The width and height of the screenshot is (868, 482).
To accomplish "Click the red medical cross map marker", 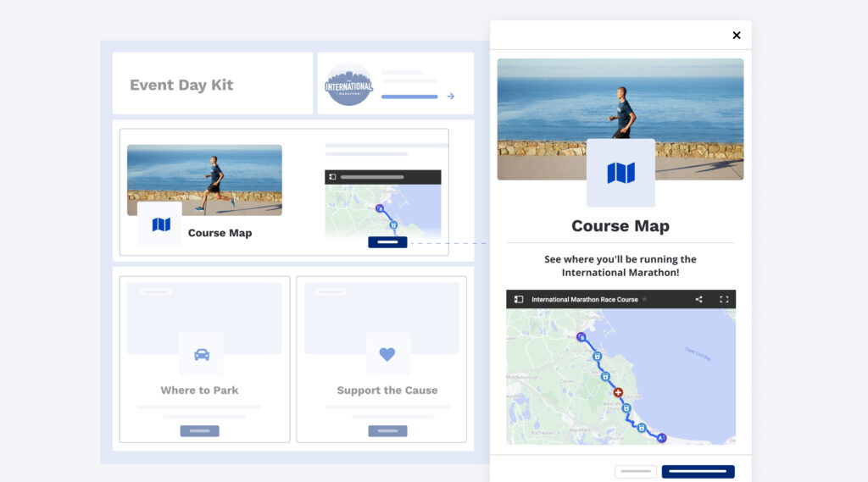I will tap(618, 392).
